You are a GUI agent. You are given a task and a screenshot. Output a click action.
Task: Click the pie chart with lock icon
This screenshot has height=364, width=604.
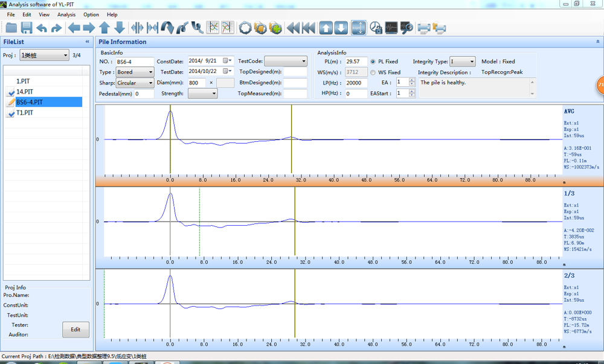376,28
